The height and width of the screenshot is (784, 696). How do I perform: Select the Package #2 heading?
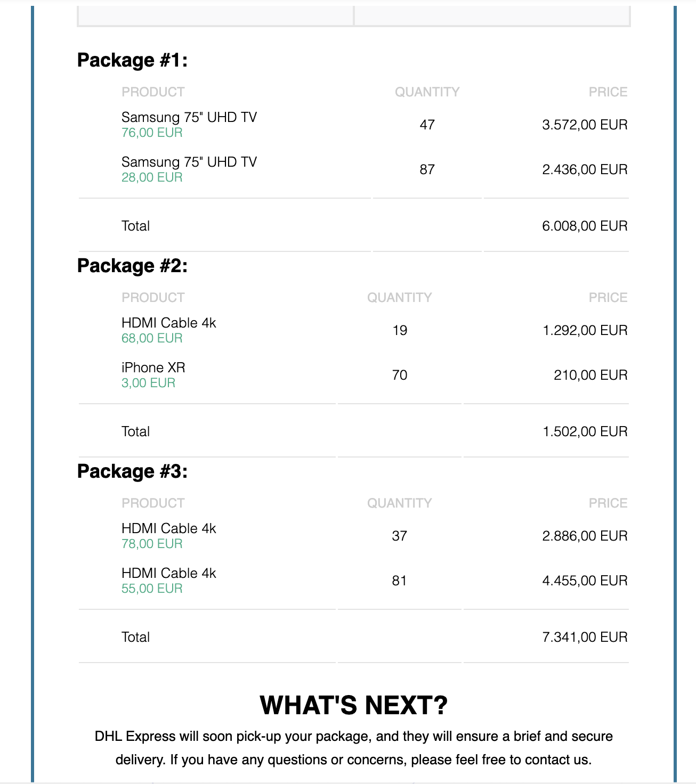click(132, 266)
